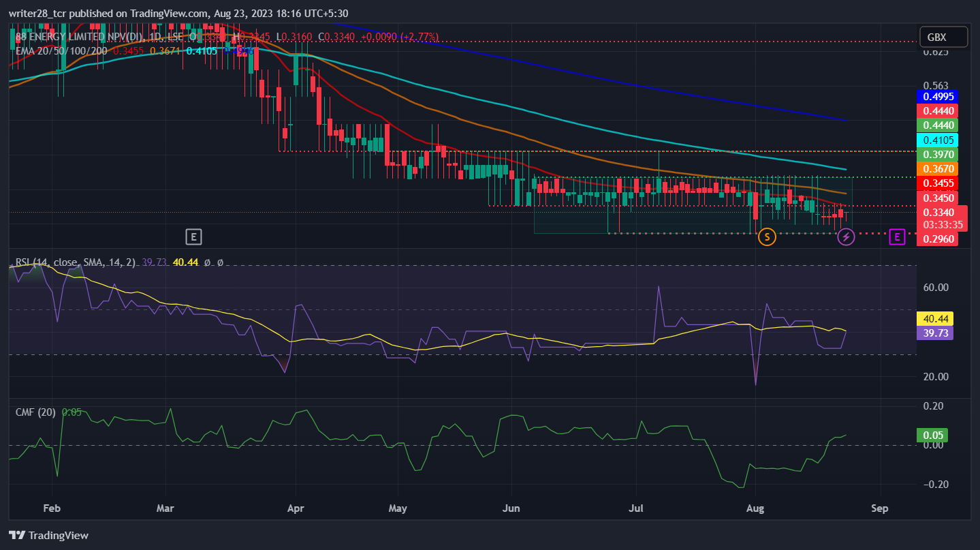980x550 pixels.
Task: Click the EMA 20 value 0.3455 in legend
Action: pos(128,50)
